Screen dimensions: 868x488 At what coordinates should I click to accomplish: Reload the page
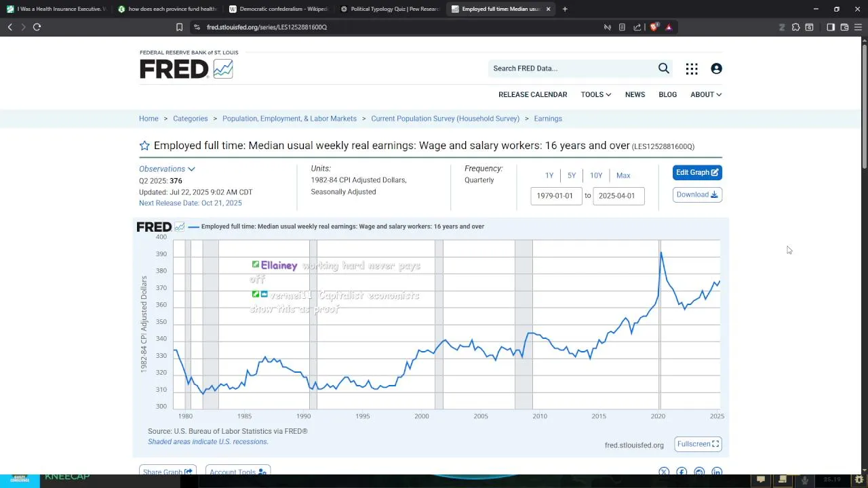pyautogui.click(x=37, y=27)
